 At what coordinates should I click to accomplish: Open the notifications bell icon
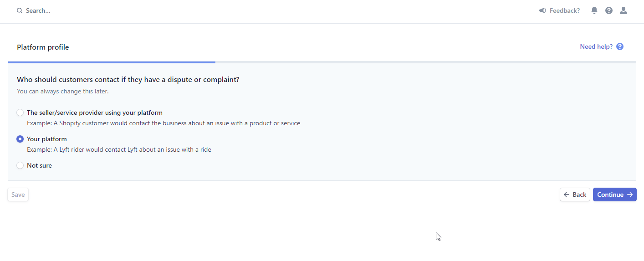[594, 10]
